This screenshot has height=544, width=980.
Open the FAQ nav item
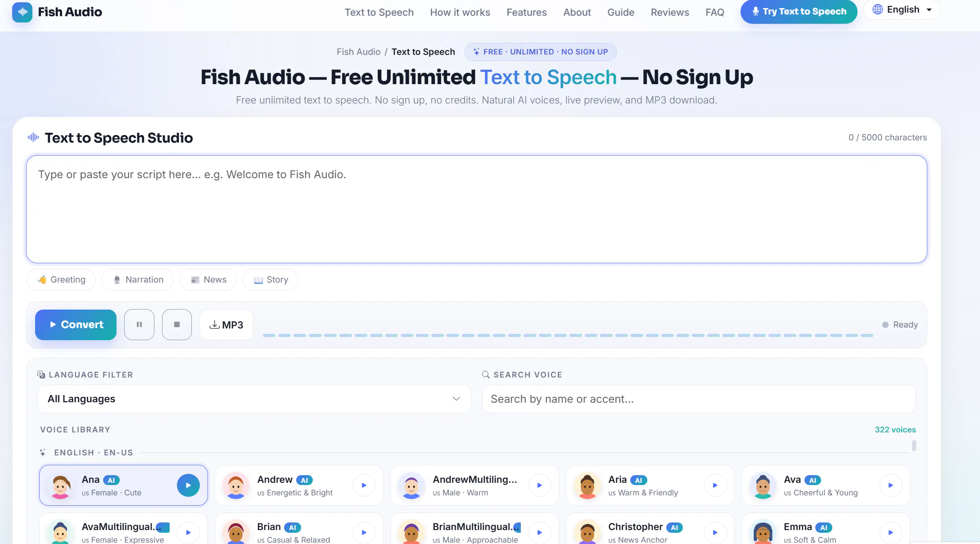tap(715, 12)
